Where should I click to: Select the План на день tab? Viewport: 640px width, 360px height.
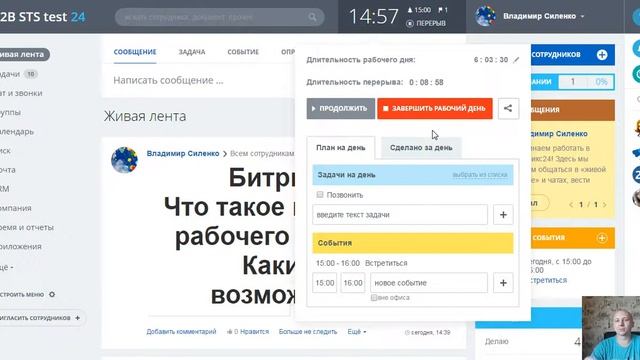[x=341, y=148]
